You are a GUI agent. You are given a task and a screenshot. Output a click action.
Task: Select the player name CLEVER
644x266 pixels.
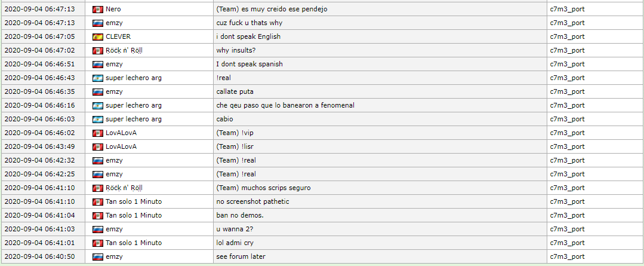(118, 37)
